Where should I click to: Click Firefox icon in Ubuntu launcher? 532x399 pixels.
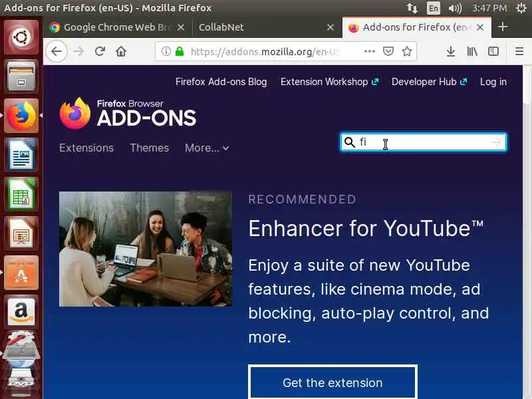click(21, 116)
